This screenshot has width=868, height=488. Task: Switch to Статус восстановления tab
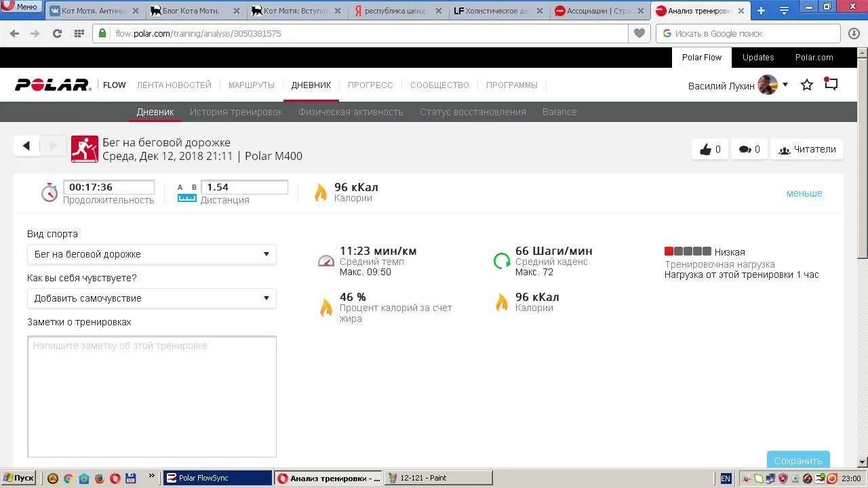[472, 112]
